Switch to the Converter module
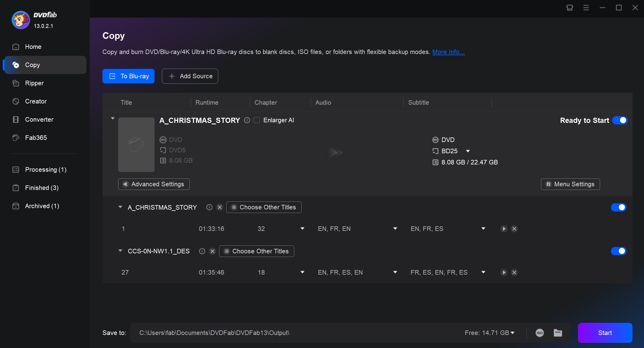Viewport: 644px width, 348px height. [39, 119]
